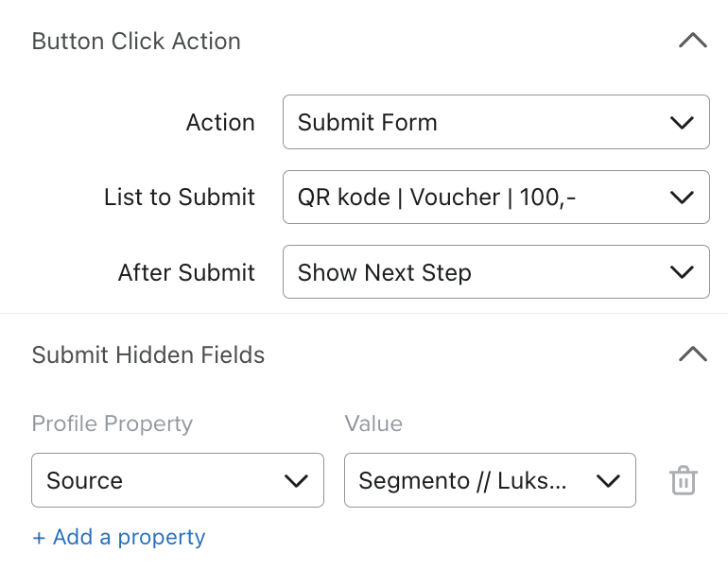The image size is (728, 569).
Task: Click the arrow icon in Submit Form dropdown
Action: point(682,123)
